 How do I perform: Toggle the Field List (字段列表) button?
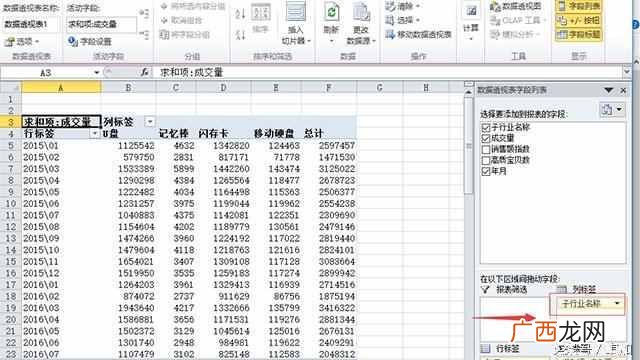point(579,6)
